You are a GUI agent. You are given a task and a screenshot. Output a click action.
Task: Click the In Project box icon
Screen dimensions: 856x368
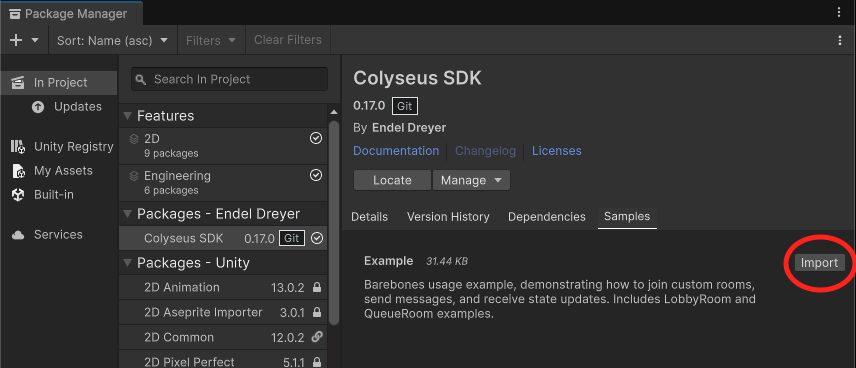(18, 83)
